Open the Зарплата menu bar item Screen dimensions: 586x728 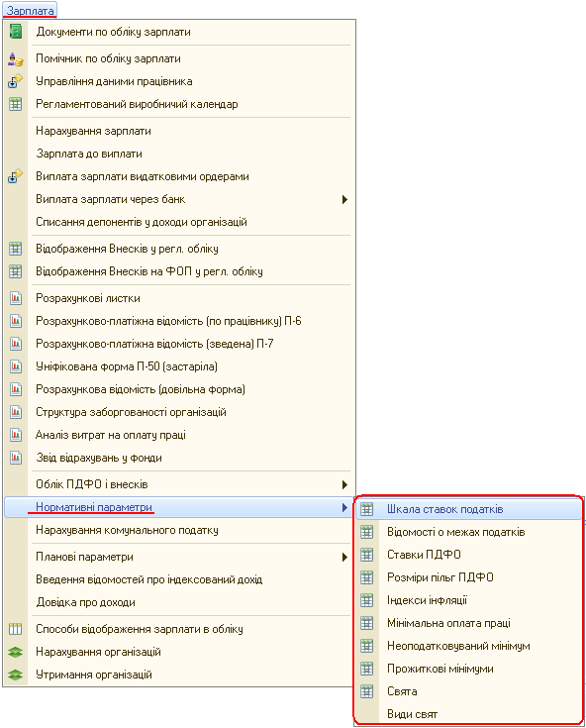click(x=30, y=10)
